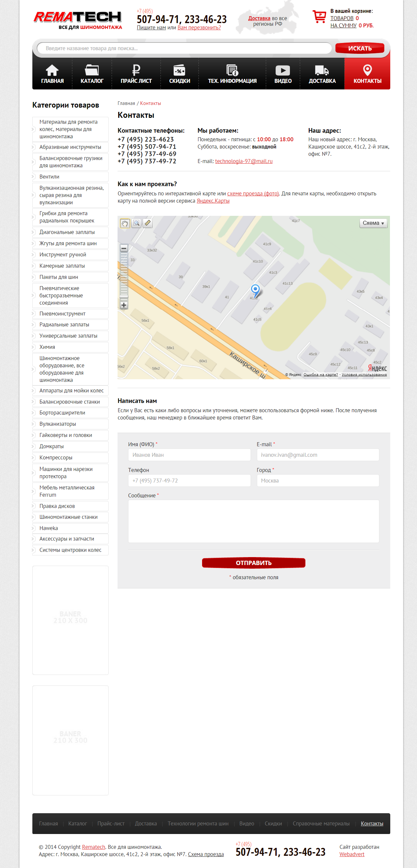Click the map zoom slider handle
Viewport: 417px width, 868px height.
pyautogui.click(x=124, y=296)
